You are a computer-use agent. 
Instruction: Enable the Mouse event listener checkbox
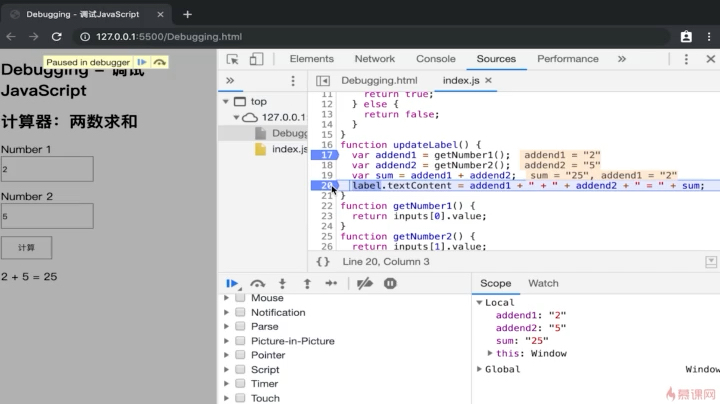(x=240, y=298)
